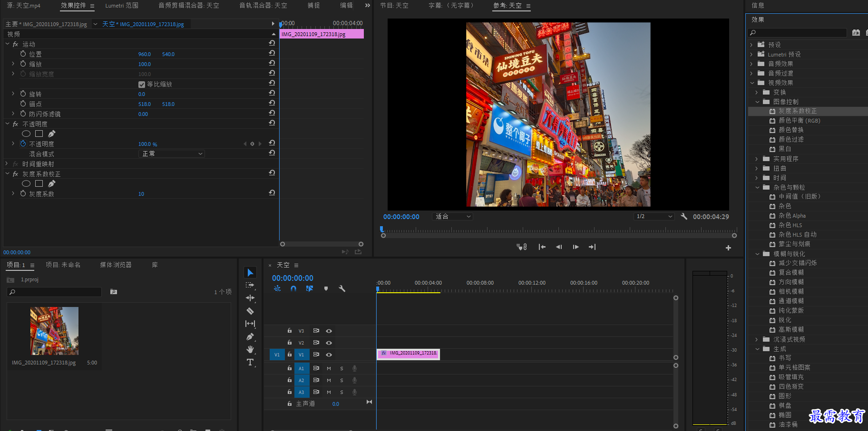Open zoom level dropdown 适合
This screenshot has height=431, width=868.
click(452, 216)
